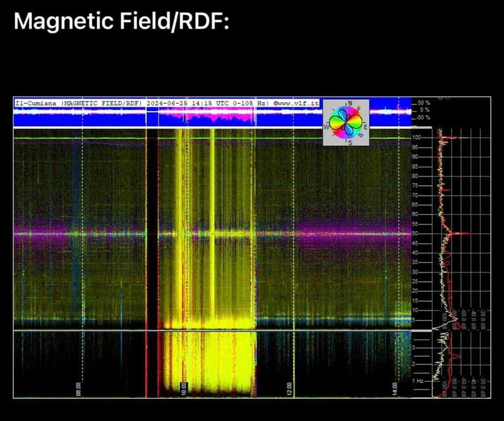Click the S letter below the compass

(x=350, y=143)
